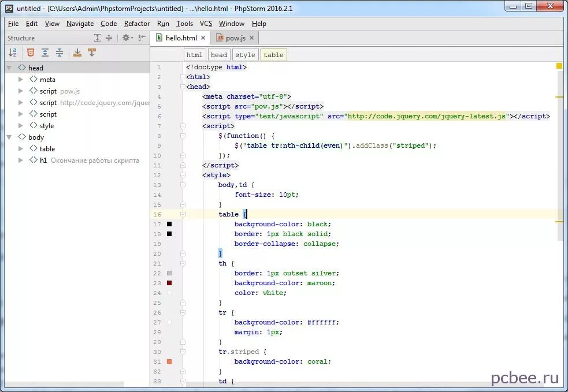Click line number 9 in the gutter
This screenshot has width=568, height=392.
point(159,145)
